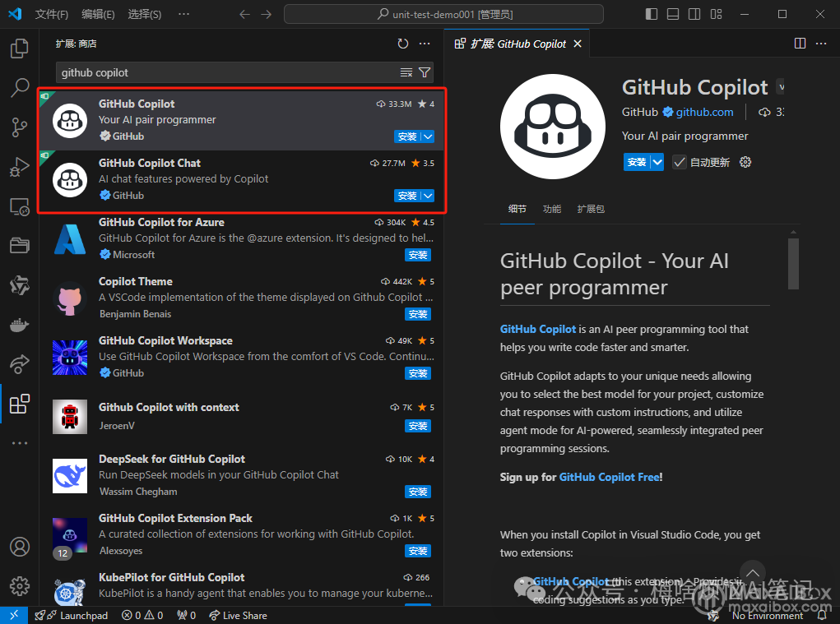
Task: Disable the 自动更新 checkbox
Action: [x=679, y=162]
